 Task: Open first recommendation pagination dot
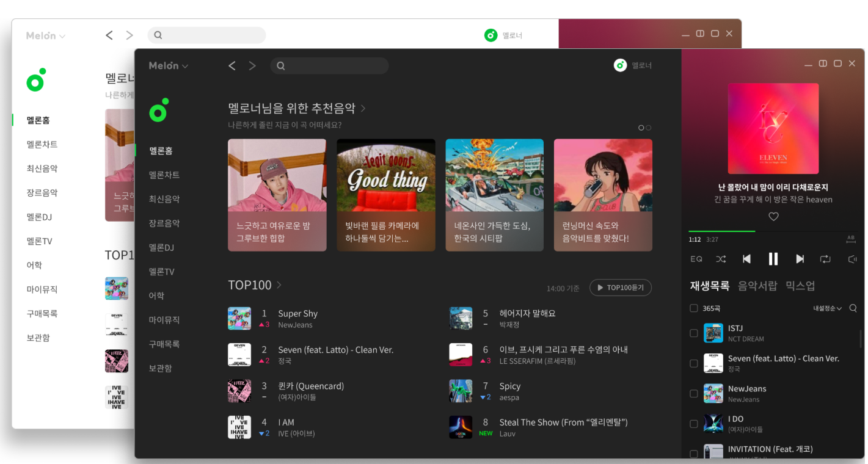(x=641, y=128)
